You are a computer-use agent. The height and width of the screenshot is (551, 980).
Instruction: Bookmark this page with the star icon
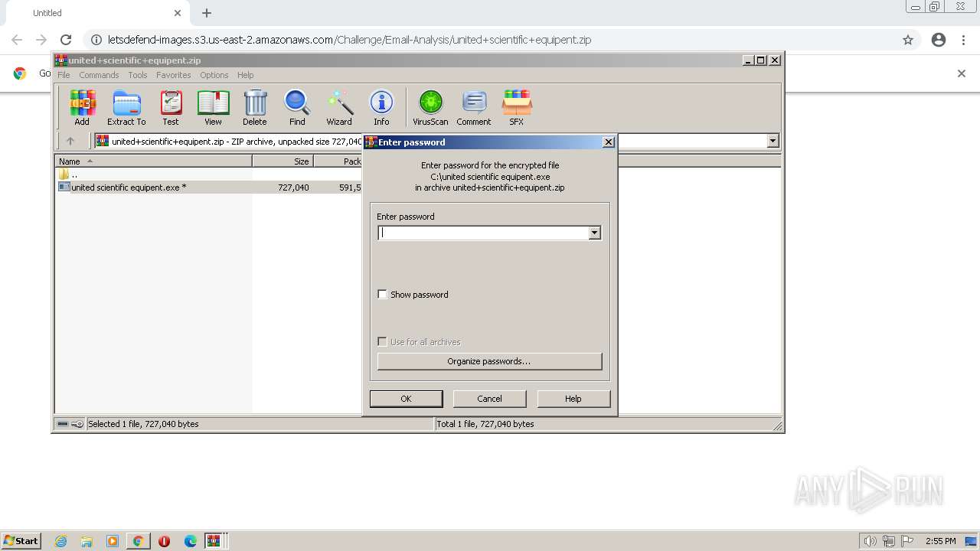(908, 40)
